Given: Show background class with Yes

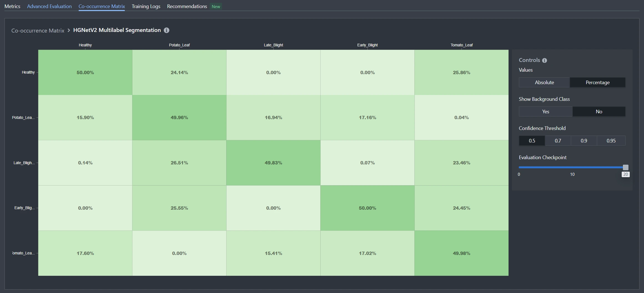Looking at the screenshot, I should pyautogui.click(x=546, y=112).
